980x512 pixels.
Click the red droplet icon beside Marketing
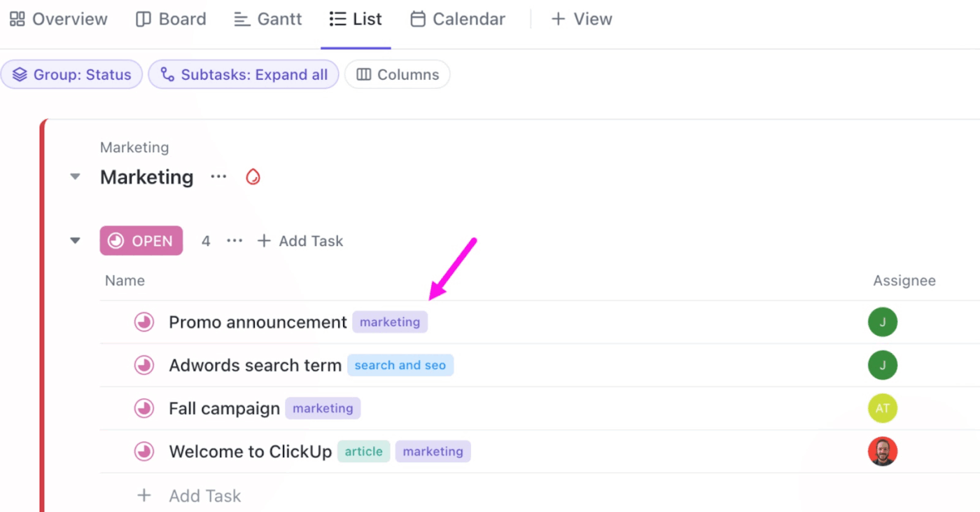point(253,177)
